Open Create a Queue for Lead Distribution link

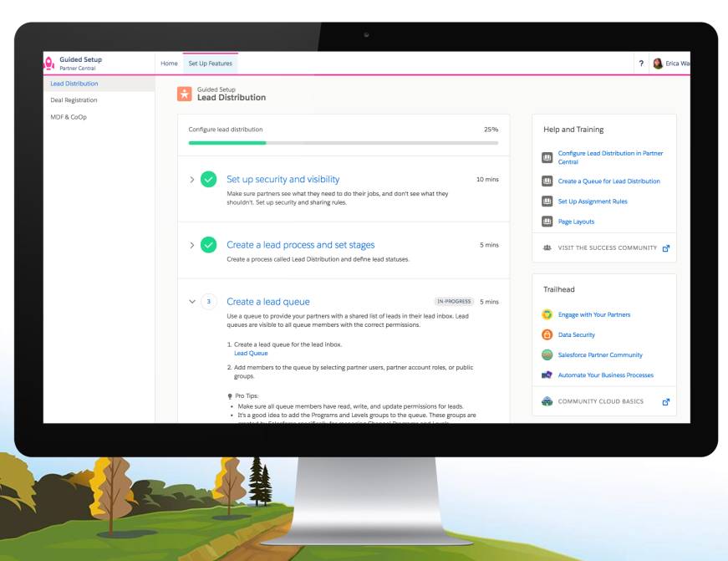pyautogui.click(x=608, y=181)
